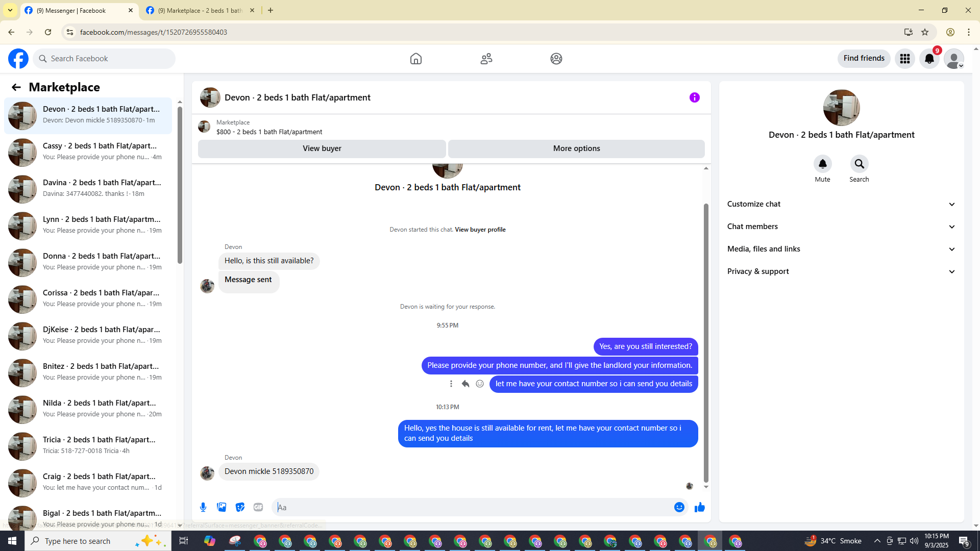
Task: Focus the message composer text box
Action: coord(473,507)
